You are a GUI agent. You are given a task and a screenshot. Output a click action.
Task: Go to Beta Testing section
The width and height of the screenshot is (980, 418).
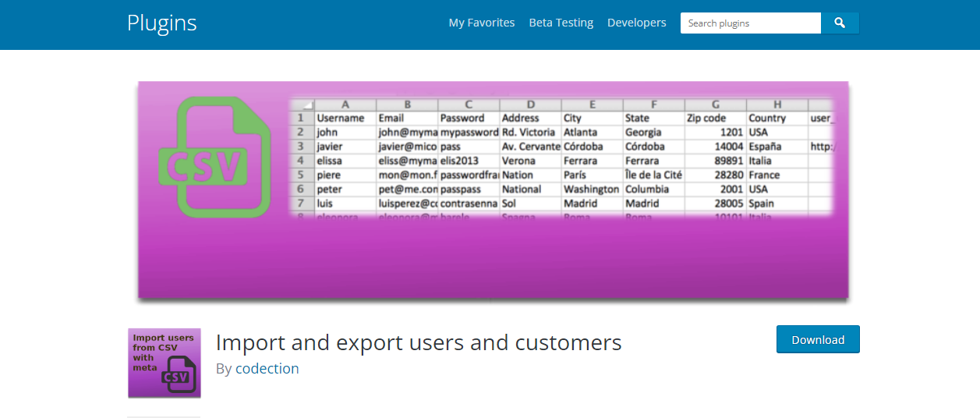[561, 23]
